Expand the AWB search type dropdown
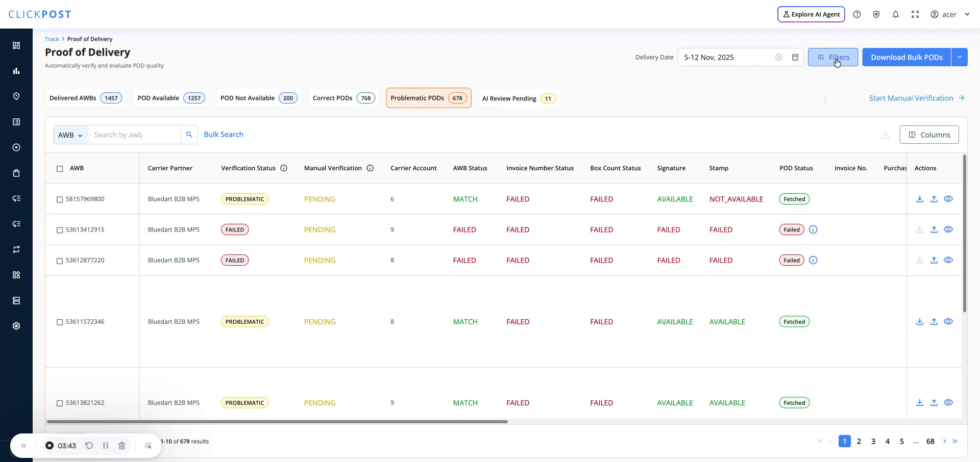Viewport: 980px width, 462px height. pos(70,135)
